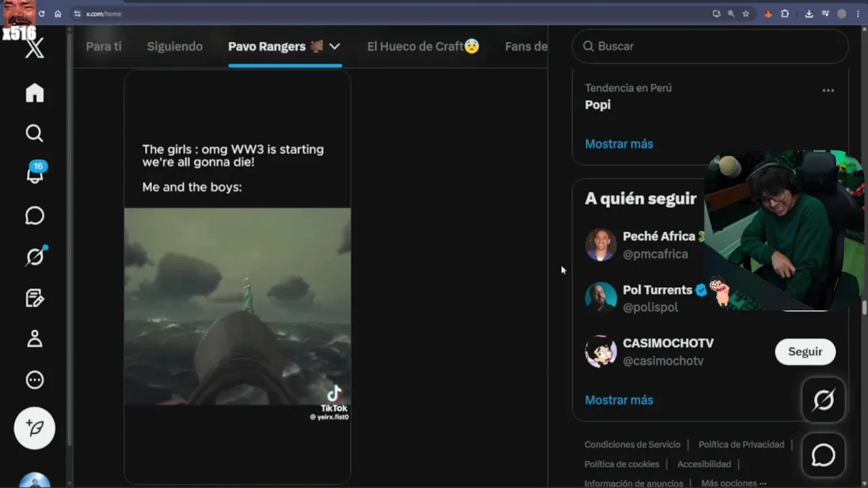Open the media control music icon

(825, 14)
